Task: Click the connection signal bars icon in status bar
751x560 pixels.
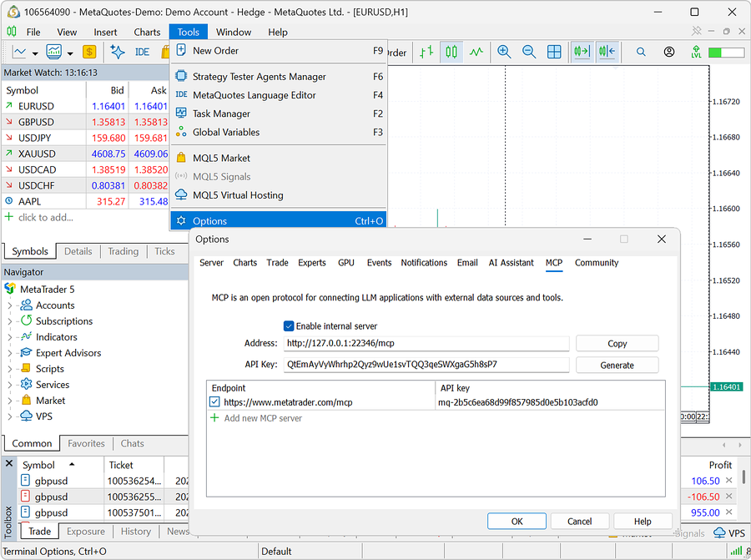Action: pyautogui.click(x=736, y=551)
